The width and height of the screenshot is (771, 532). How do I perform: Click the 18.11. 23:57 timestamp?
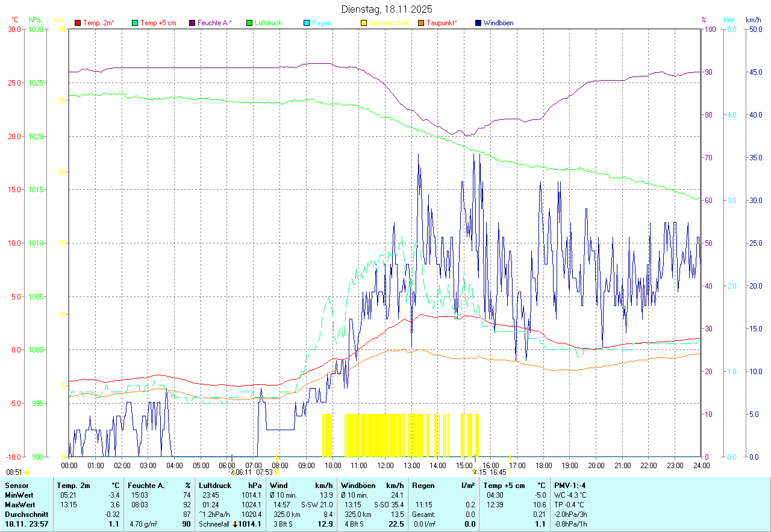[x=27, y=524]
